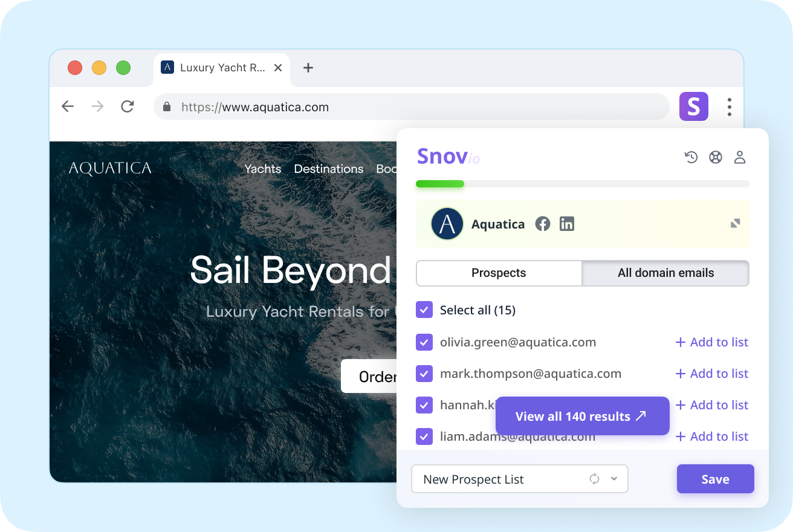
Task: Click View all 140 results
Action: (x=582, y=416)
